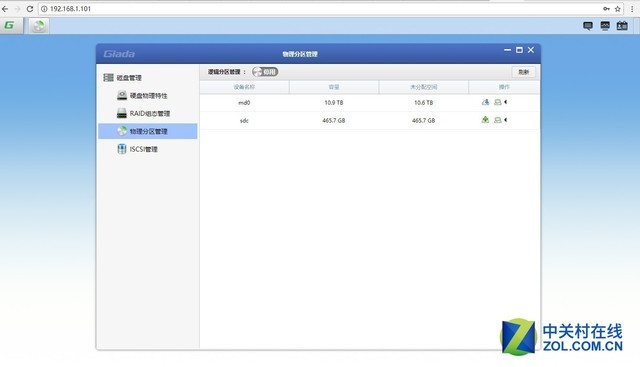640x367 pixels.
Task: Expand the md0 row's arrow
Action: [506, 102]
